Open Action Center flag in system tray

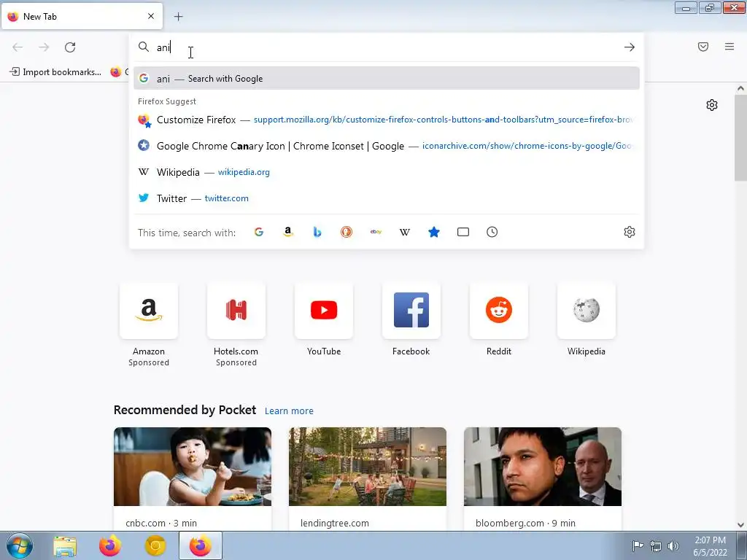coord(638,545)
